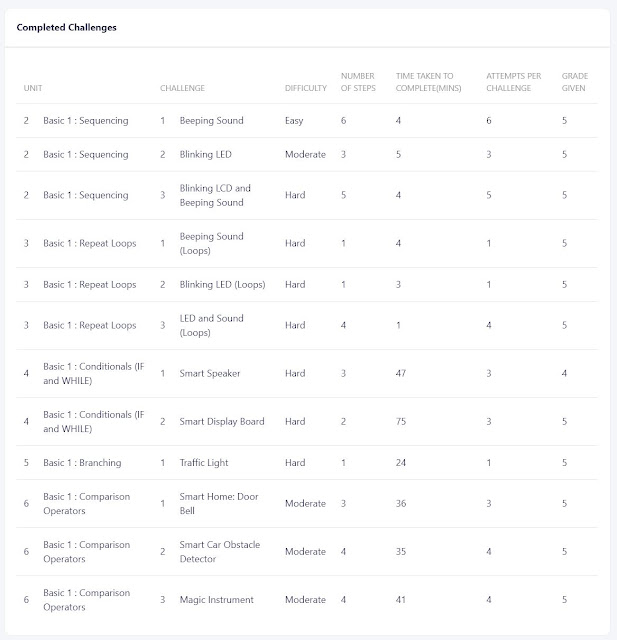The image size is (617, 640).
Task: Click the Completed Challenges panel title
Action: [67, 27]
